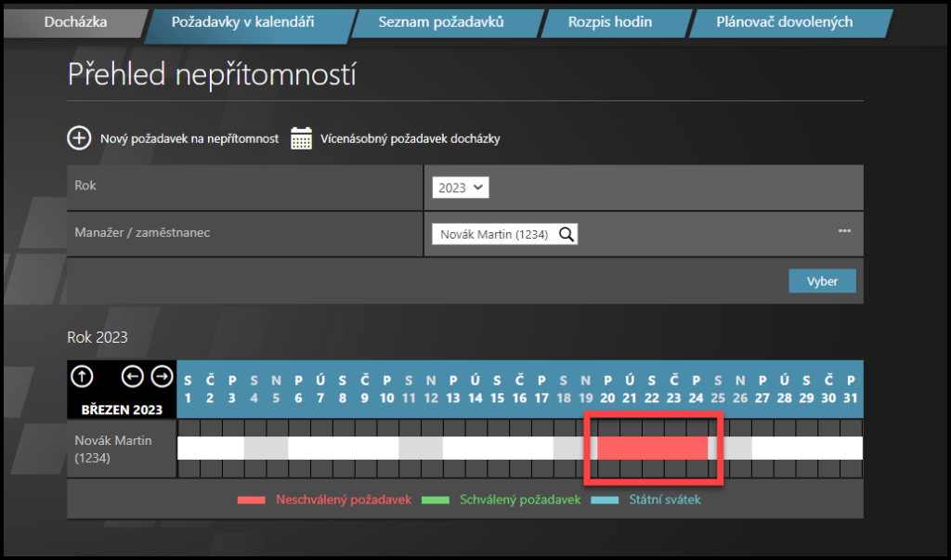The image size is (951, 560).
Task: Open Plánovač dovolených tab
Action: tap(784, 21)
